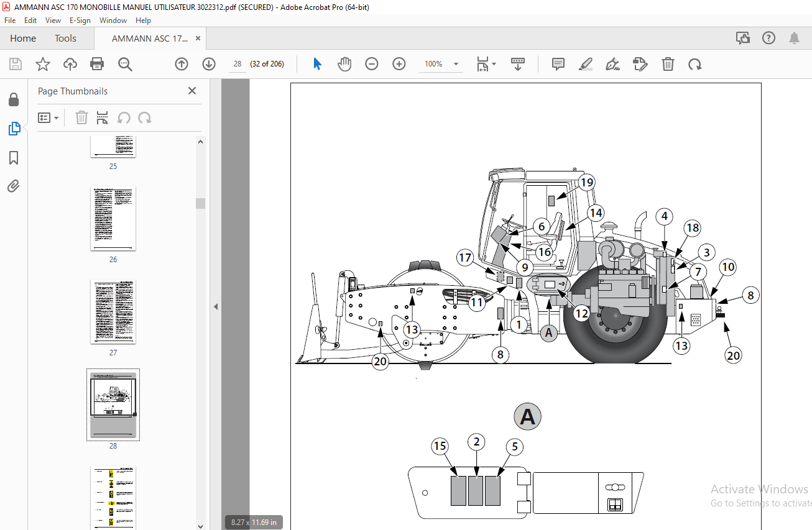Toggle the Page Thumbnails sidebar icon
The image size is (812, 530).
(x=14, y=129)
